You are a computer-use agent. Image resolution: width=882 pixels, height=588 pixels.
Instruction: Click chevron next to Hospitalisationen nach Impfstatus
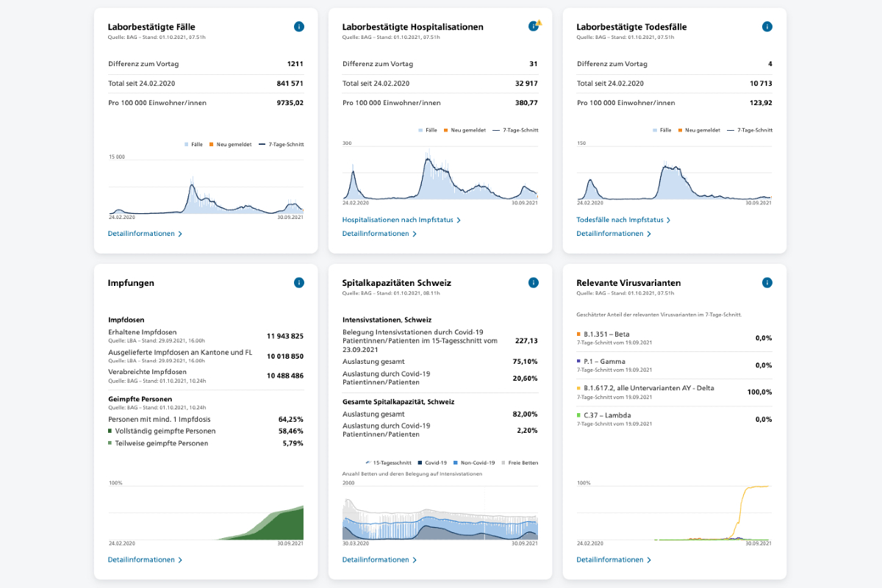pos(459,220)
